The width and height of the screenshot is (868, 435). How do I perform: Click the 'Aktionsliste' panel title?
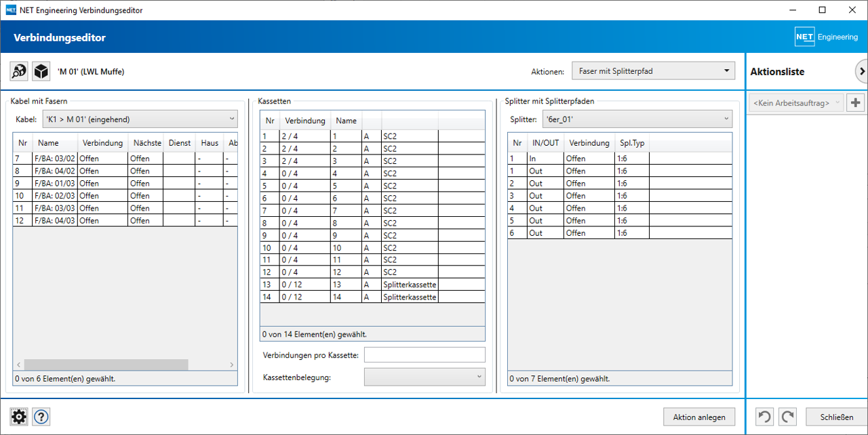coord(777,72)
